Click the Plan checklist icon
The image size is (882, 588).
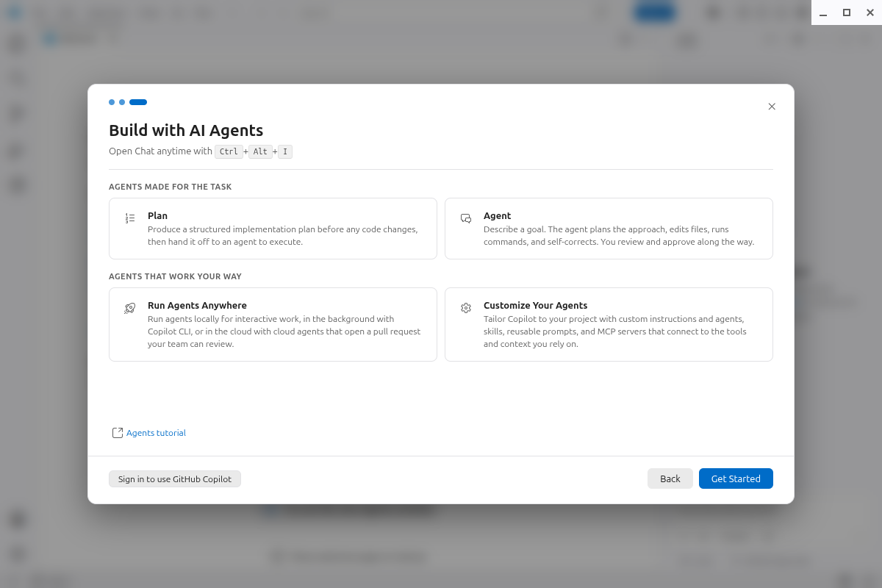click(x=130, y=218)
